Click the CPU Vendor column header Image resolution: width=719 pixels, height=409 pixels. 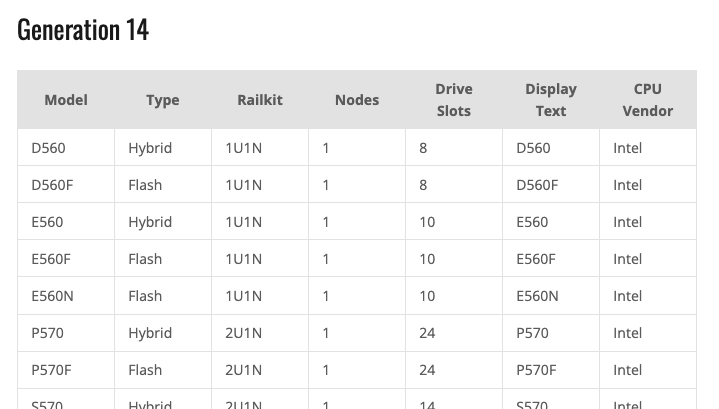(647, 100)
